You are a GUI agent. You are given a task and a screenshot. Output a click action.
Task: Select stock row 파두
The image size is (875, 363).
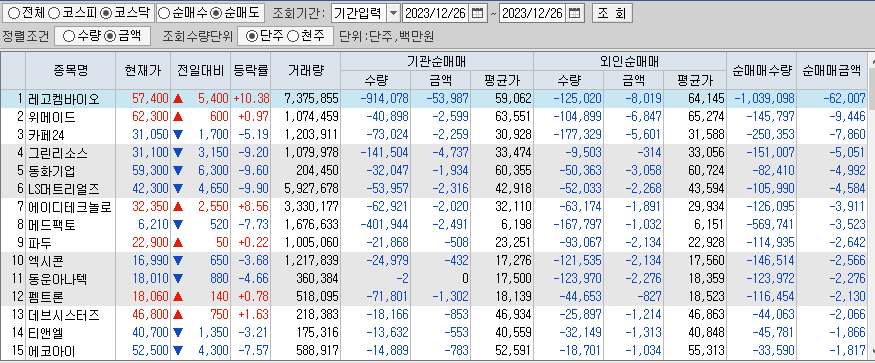433,243
